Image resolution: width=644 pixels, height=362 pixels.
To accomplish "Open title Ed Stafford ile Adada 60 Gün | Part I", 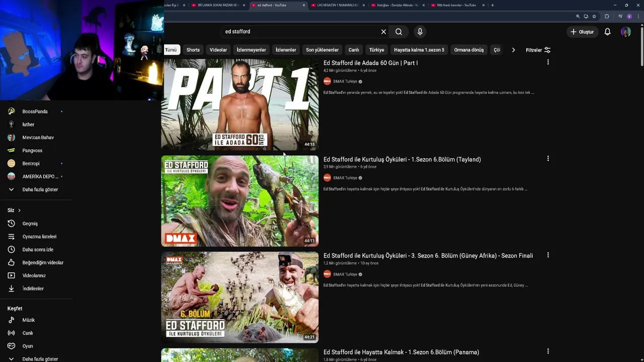I will coord(370,63).
